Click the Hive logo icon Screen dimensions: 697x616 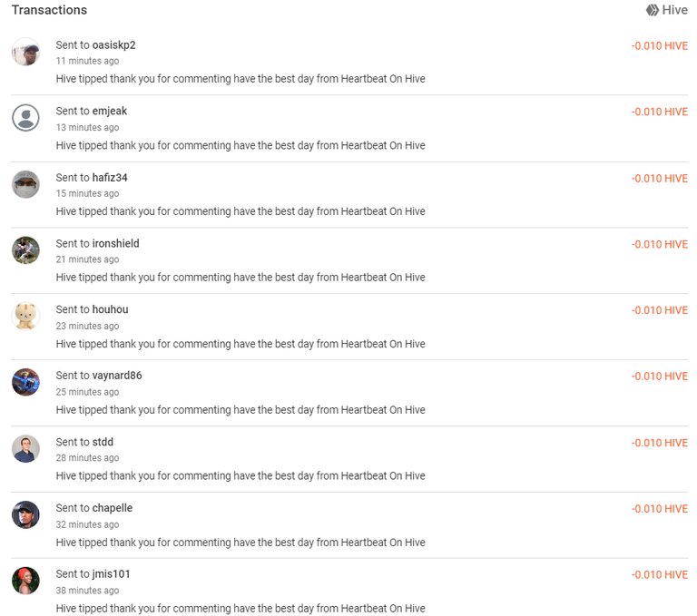pyautogui.click(x=653, y=10)
